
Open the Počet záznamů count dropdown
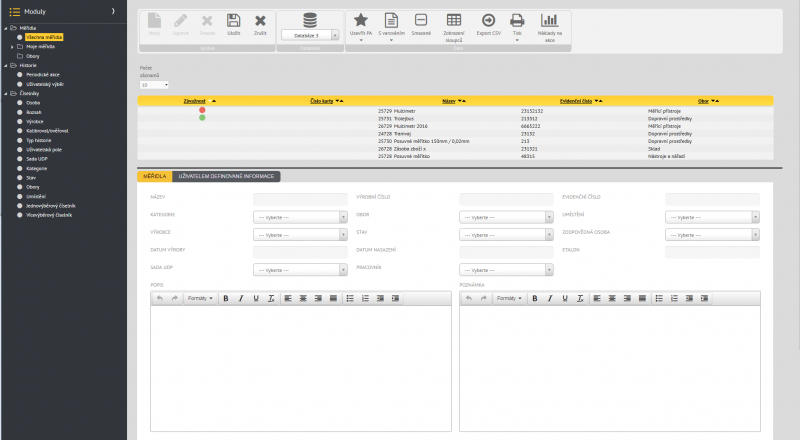click(154, 85)
